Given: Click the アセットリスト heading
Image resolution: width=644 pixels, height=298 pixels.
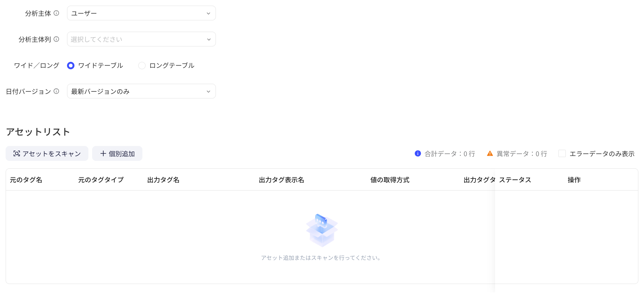Looking at the screenshot, I should click(x=38, y=132).
